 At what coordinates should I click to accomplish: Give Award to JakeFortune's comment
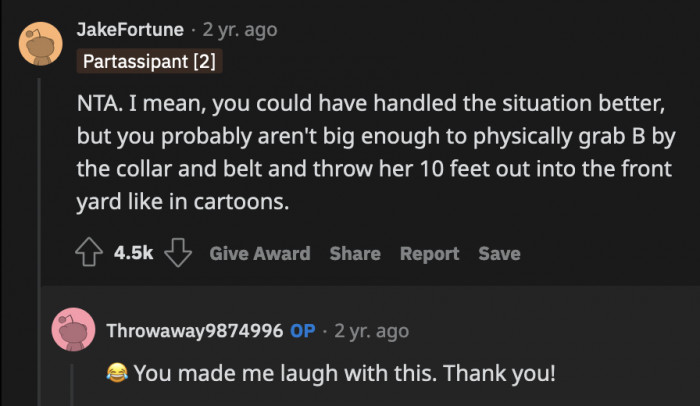click(x=259, y=253)
